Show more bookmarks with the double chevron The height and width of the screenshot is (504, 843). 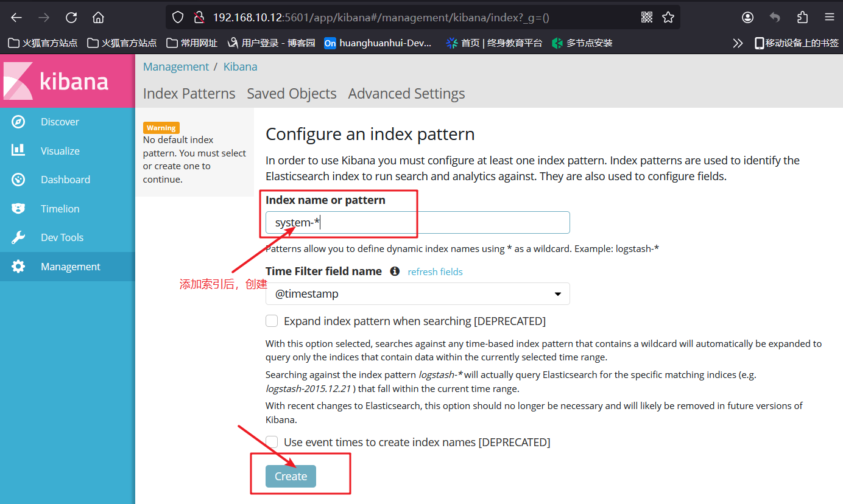pyautogui.click(x=738, y=43)
